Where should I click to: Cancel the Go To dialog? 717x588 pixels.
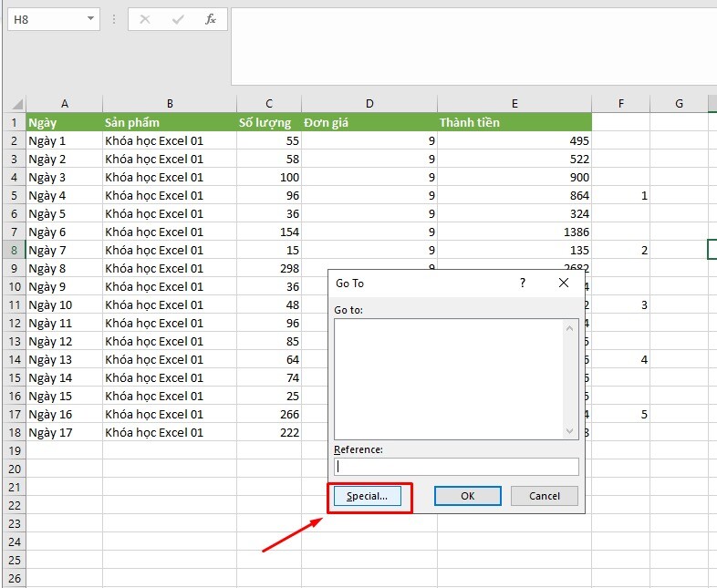(x=545, y=496)
